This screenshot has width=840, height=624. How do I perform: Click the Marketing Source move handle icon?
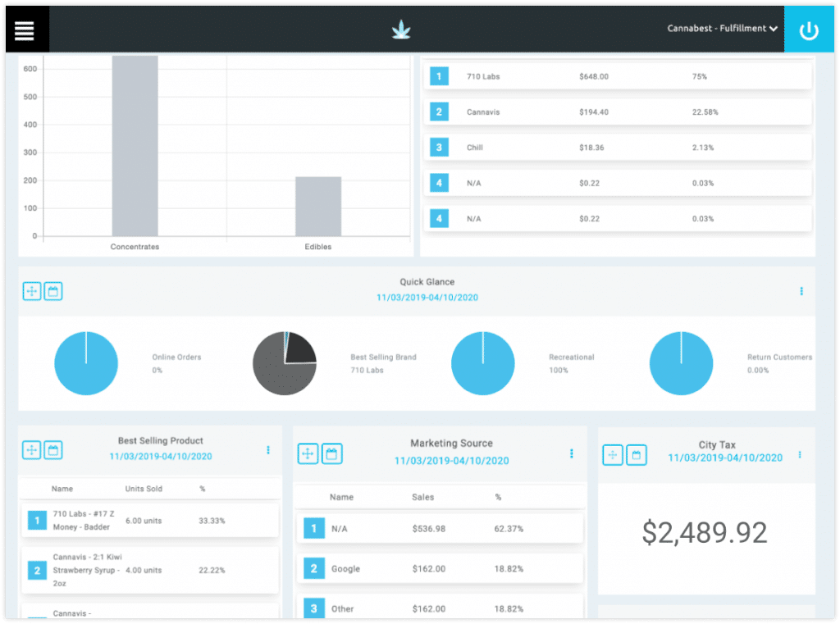tap(308, 453)
